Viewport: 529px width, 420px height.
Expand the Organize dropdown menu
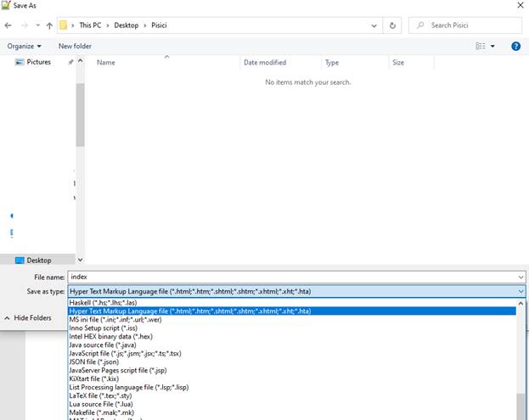tap(24, 46)
